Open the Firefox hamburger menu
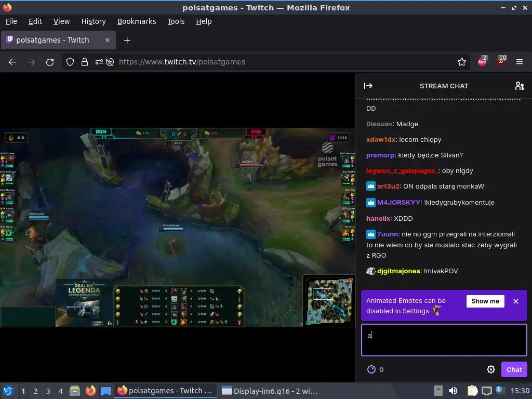The height and width of the screenshot is (399, 532). tap(519, 62)
